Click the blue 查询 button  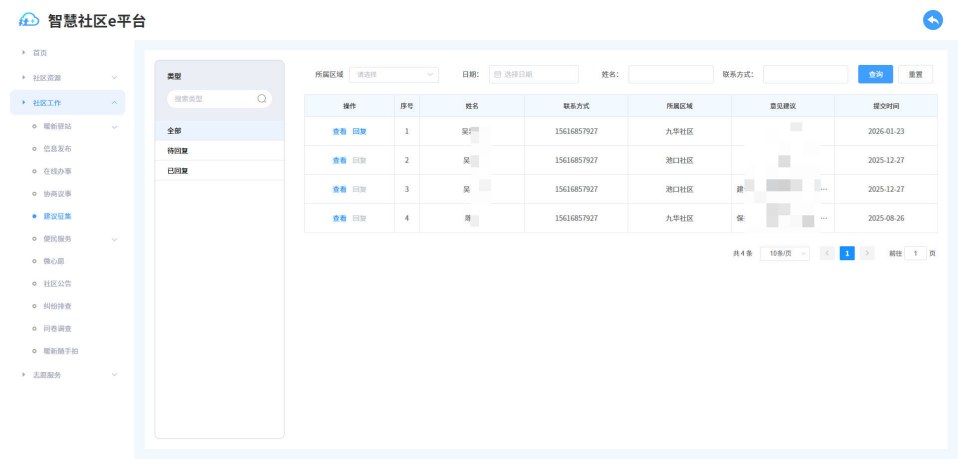tap(876, 75)
